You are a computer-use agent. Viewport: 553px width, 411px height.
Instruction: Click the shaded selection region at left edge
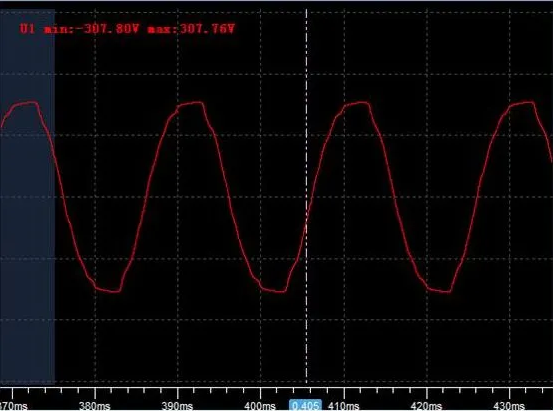coord(27,196)
